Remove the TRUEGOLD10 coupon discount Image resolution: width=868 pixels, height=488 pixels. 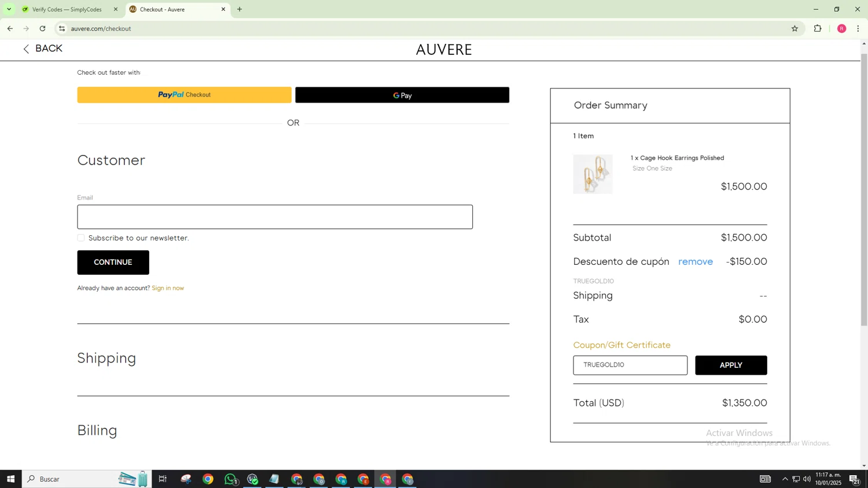point(696,261)
